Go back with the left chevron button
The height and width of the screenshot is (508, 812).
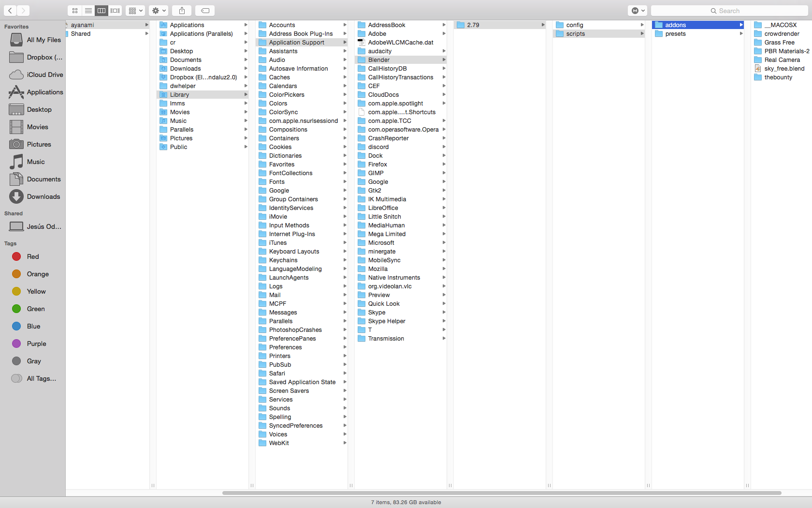(x=10, y=11)
